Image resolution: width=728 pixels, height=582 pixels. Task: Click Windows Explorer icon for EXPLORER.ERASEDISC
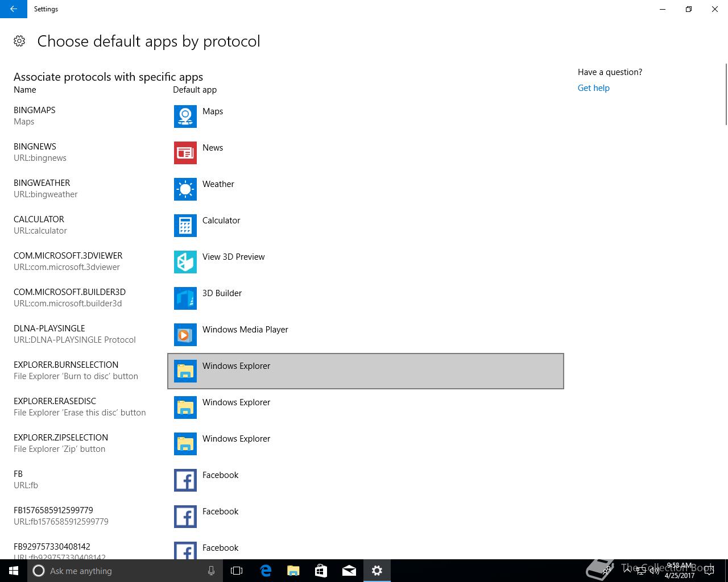pyautogui.click(x=185, y=408)
